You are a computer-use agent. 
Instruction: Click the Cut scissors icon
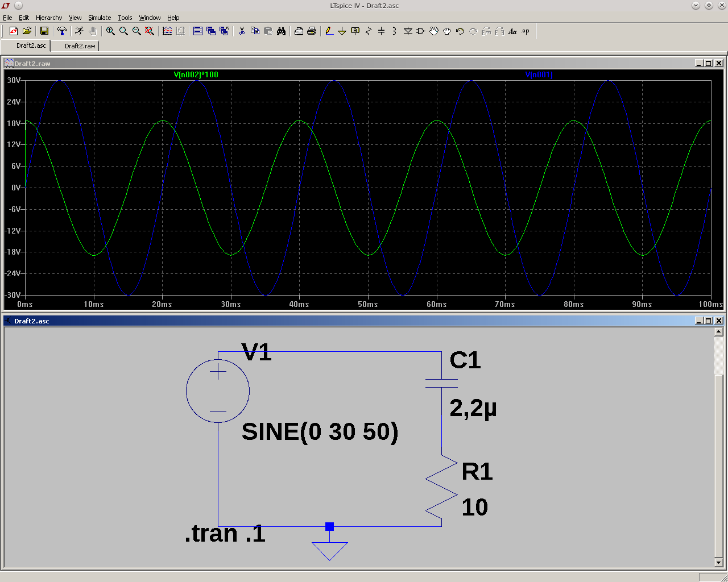(x=242, y=31)
